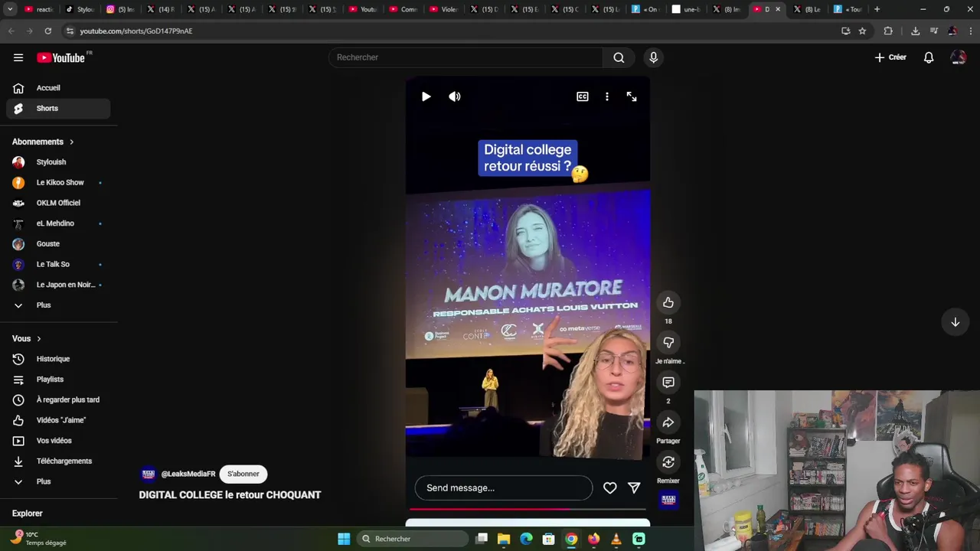Screen dimensions: 980x551
Task: Expand the Abonnements section
Action: (43, 142)
